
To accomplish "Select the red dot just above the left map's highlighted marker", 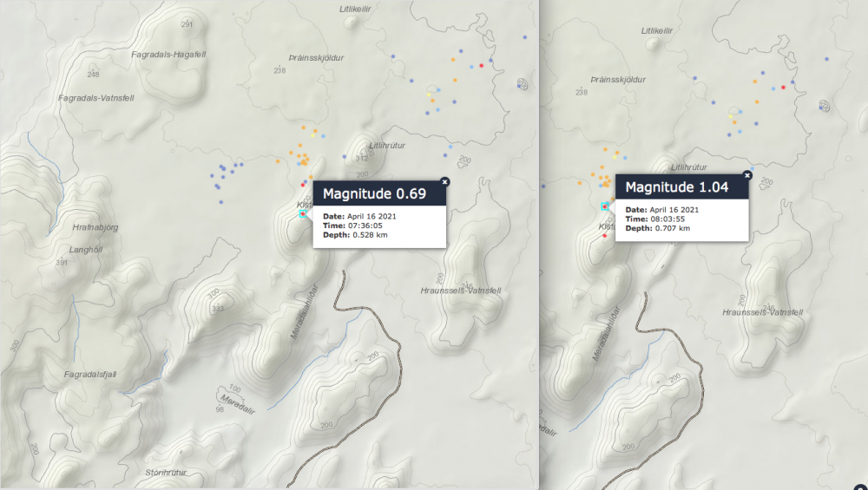I will pos(303,184).
